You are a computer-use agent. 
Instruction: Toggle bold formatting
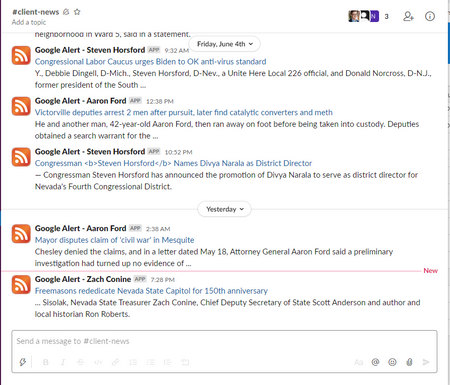[46, 362]
